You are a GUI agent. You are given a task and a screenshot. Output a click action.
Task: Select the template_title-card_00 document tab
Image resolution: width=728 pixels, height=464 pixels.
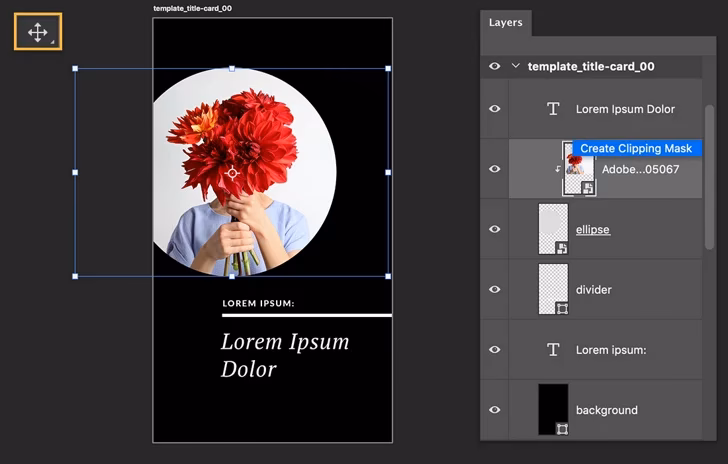tap(193, 8)
